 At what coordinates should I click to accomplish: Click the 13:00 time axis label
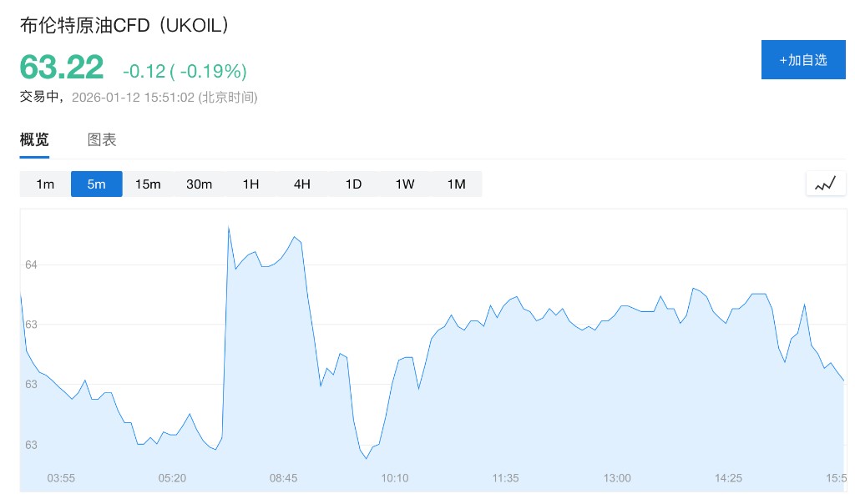(617, 478)
